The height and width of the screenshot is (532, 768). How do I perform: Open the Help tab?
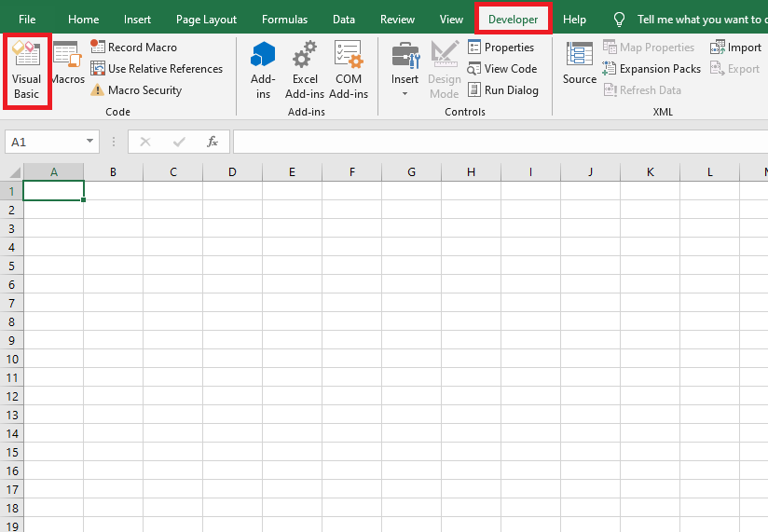point(574,19)
